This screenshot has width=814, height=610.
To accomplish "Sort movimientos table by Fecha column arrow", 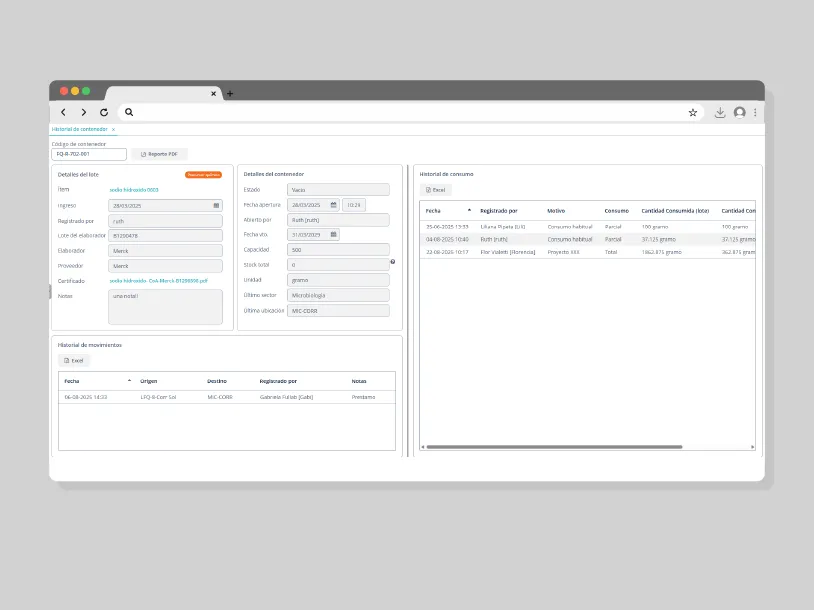I will coord(129,381).
